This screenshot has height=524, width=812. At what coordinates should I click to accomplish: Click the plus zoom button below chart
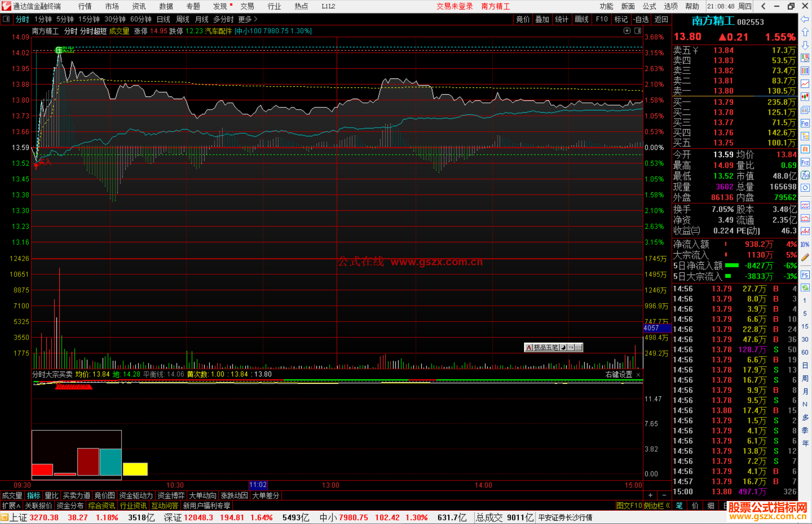click(650, 495)
